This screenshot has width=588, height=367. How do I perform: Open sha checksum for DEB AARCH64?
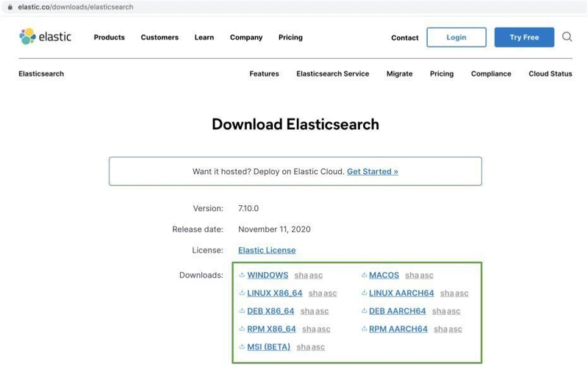pyautogui.click(x=439, y=311)
